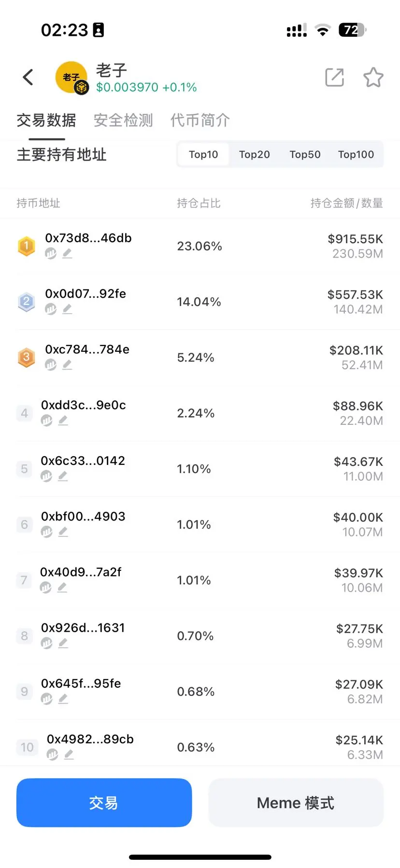Tap edit pencil icon for 0x4982...89cb
This screenshot has width=400, height=868.
pos(69,754)
